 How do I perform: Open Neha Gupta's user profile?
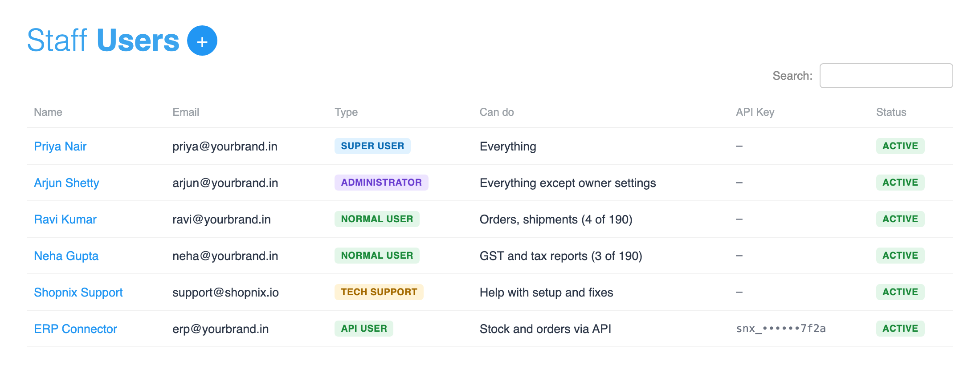66,256
